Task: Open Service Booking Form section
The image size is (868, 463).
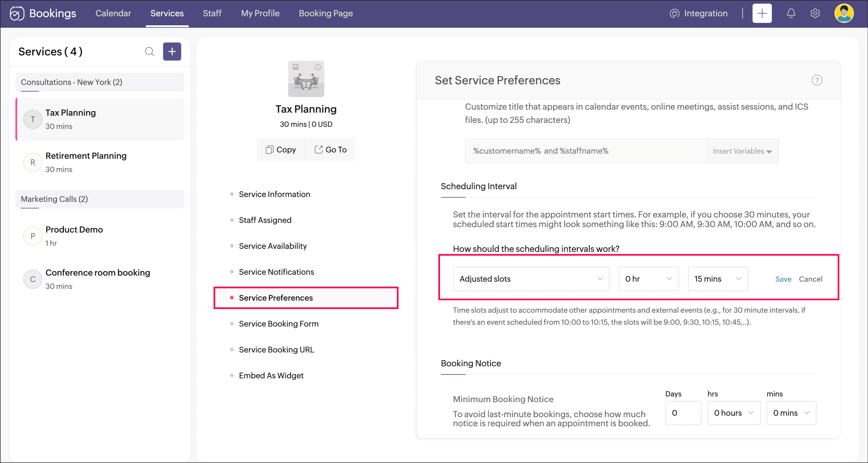Action: click(278, 324)
